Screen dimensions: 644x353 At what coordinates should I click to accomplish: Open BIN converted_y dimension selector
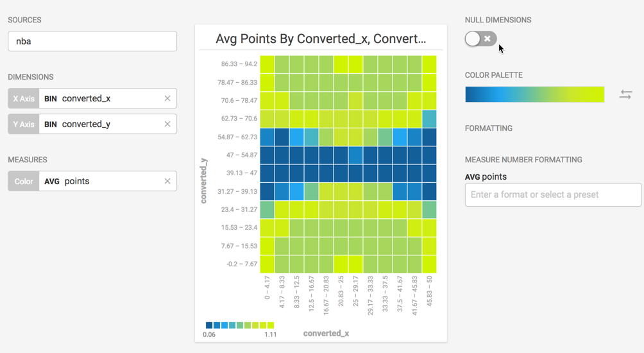pos(99,124)
